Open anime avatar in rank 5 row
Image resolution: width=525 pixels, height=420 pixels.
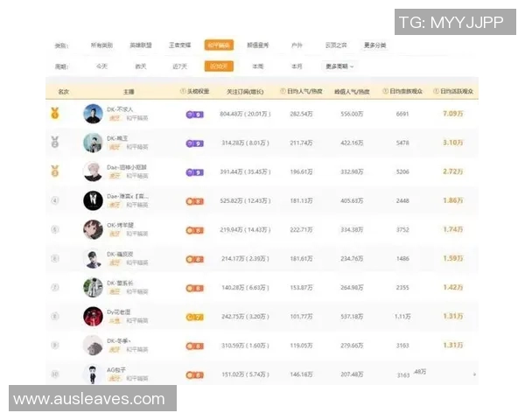click(93, 229)
